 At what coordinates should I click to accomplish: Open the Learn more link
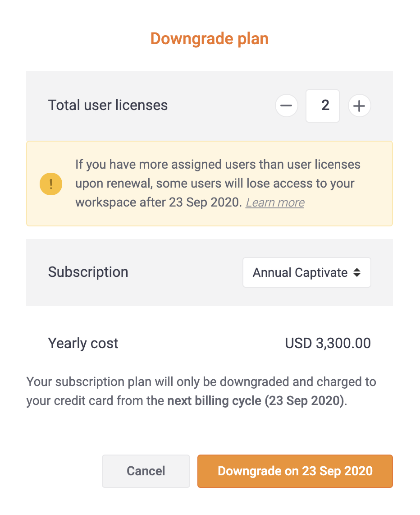coord(275,202)
